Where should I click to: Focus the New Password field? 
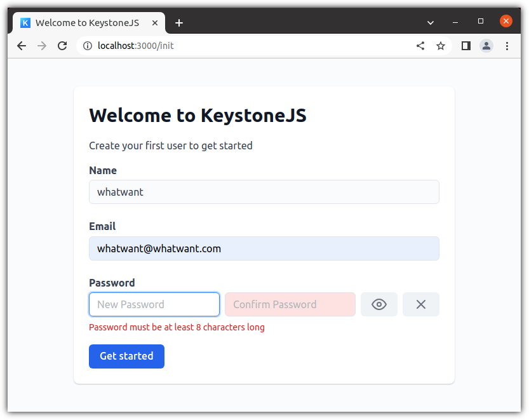point(154,304)
